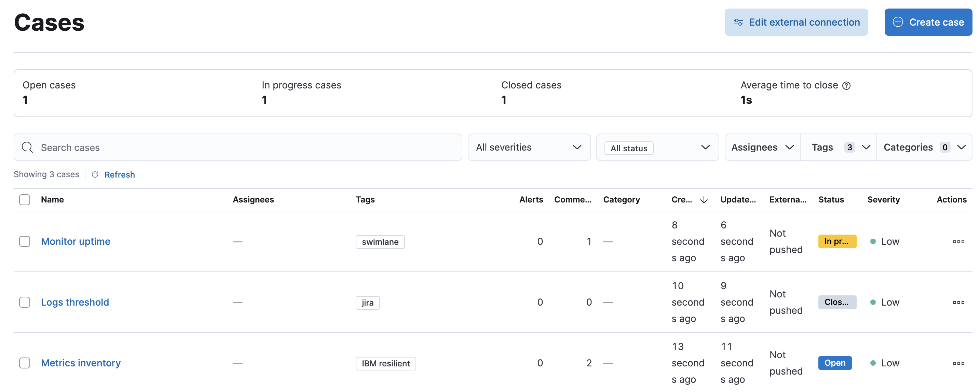
Task: Click the Open status badge on Metrics inventory
Action: click(835, 363)
